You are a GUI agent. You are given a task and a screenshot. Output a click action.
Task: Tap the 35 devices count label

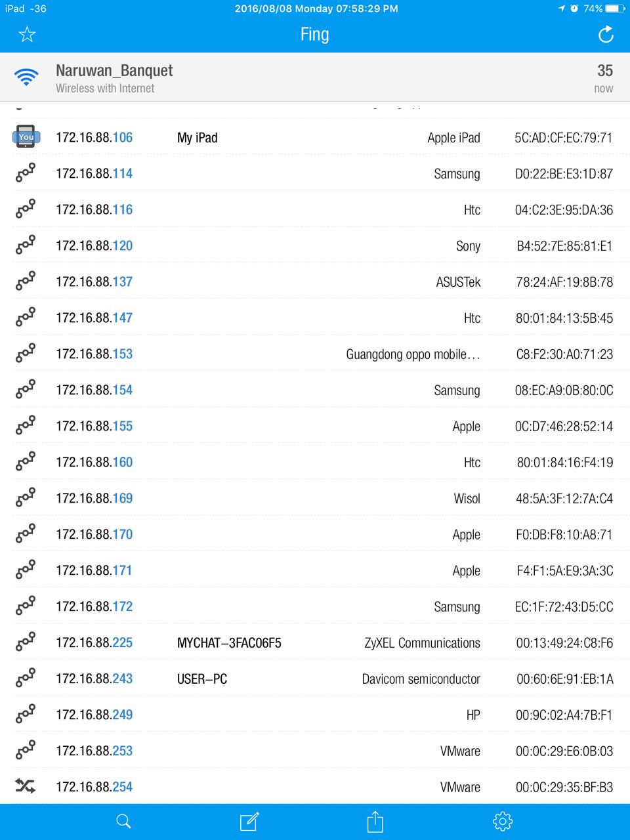pos(604,71)
